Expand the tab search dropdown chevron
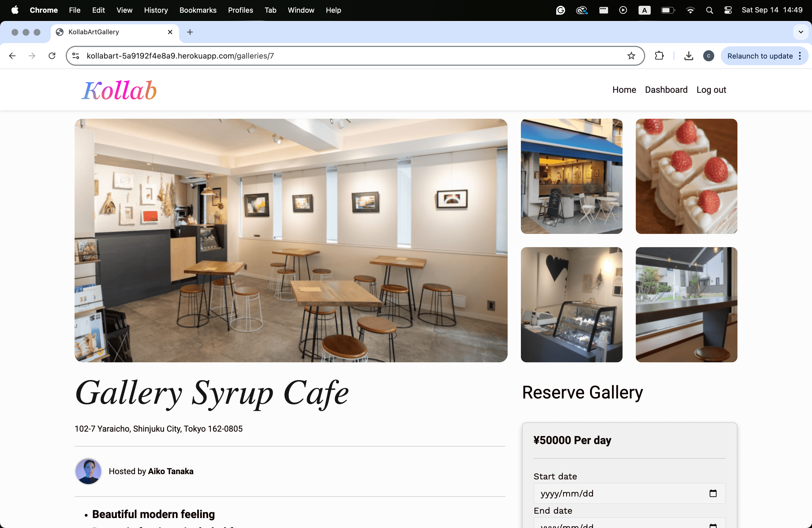The height and width of the screenshot is (528, 812). click(x=800, y=32)
